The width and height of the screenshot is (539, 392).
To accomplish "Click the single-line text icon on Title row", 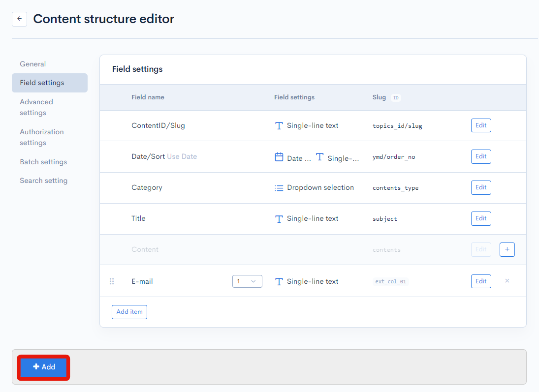I will pyautogui.click(x=279, y=218).
